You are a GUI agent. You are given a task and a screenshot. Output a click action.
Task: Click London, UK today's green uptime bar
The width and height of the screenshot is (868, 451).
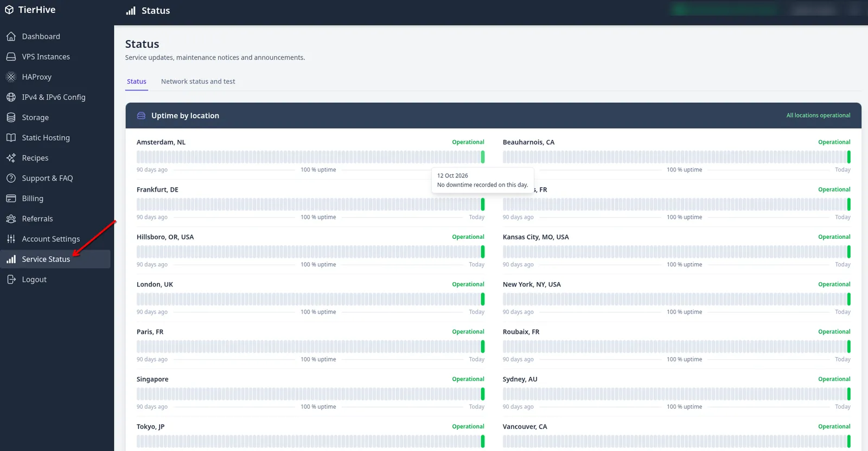coord(483,299)
